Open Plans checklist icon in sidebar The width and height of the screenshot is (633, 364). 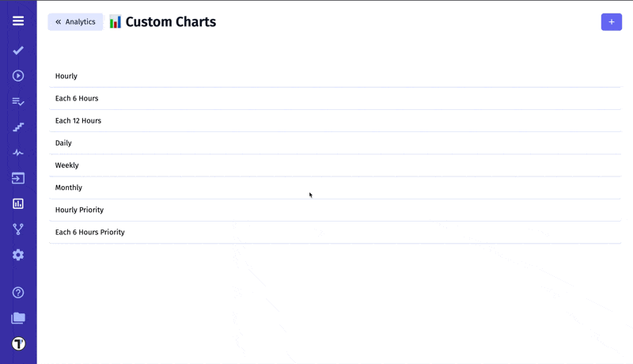pos(18,102)
